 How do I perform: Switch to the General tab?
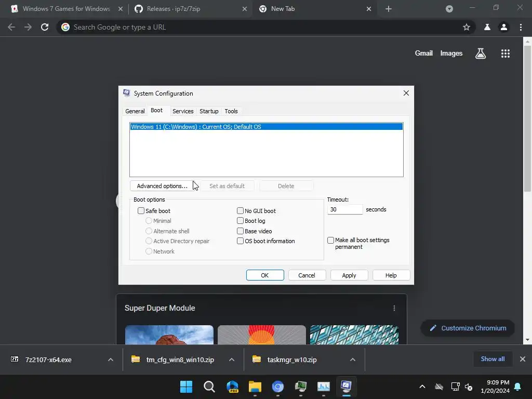point(135,111)
